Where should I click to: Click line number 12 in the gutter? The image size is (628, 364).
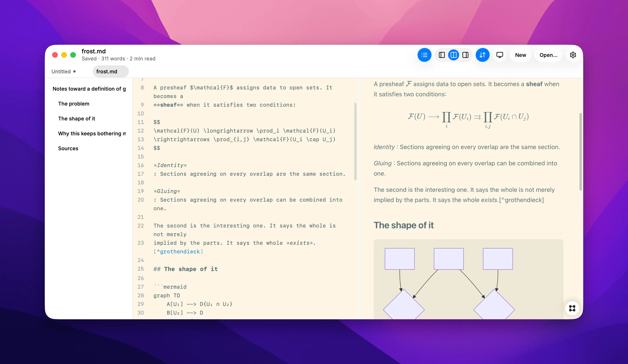click(141, 131)
